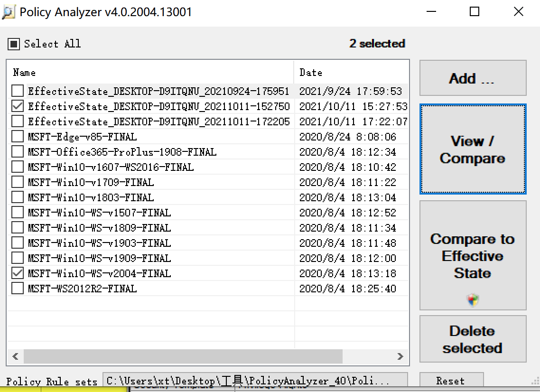Screen dimensions: 540x392
Task: Check the MSFT-Win10-WS-v1507-FINAL checkbox
Action: point(17,212)
